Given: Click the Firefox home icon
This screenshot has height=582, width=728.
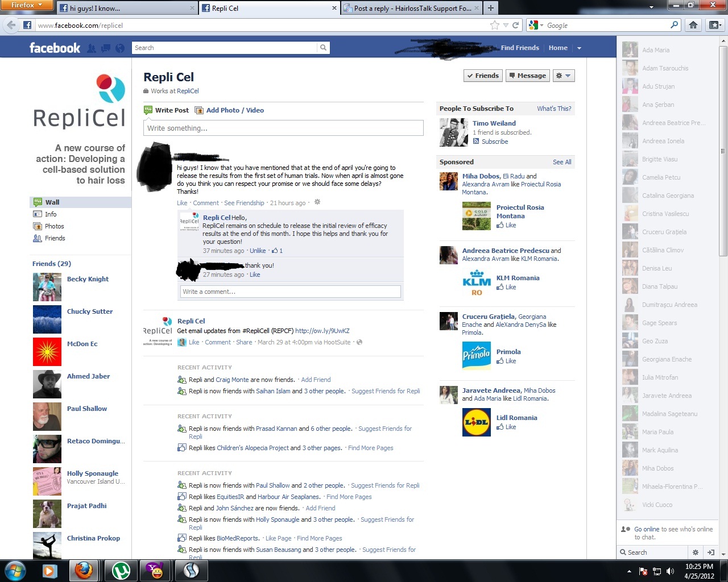Looking at the screenshot, I should 693,25.
